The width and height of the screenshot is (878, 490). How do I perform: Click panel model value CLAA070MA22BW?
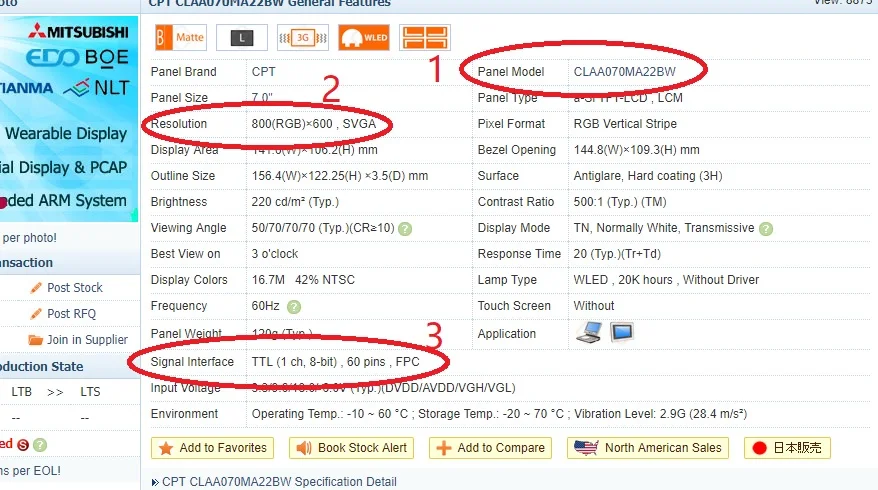point(624,72)
